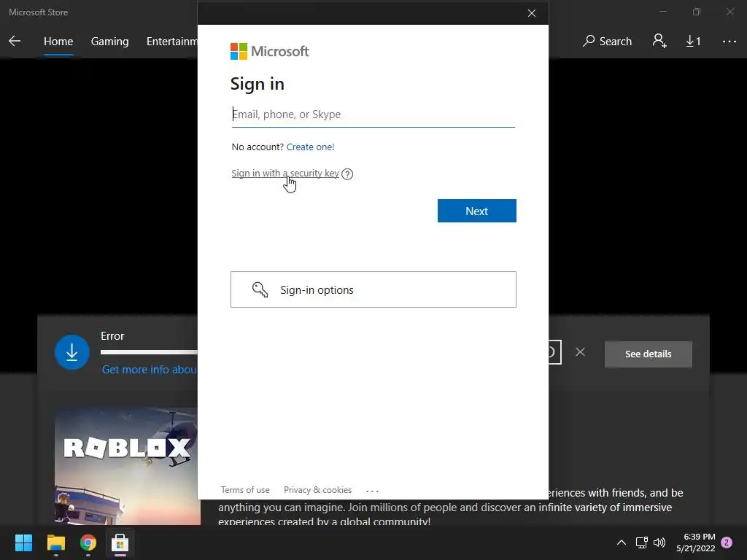Screen dimensions: 747x560
Task: Open the Windows Start menu
Action: [23, 542]
